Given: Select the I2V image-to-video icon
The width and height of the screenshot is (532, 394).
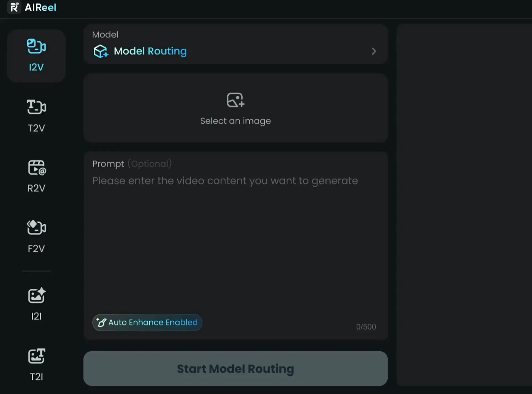Looking at the screenshot, I should pos(36,46).
